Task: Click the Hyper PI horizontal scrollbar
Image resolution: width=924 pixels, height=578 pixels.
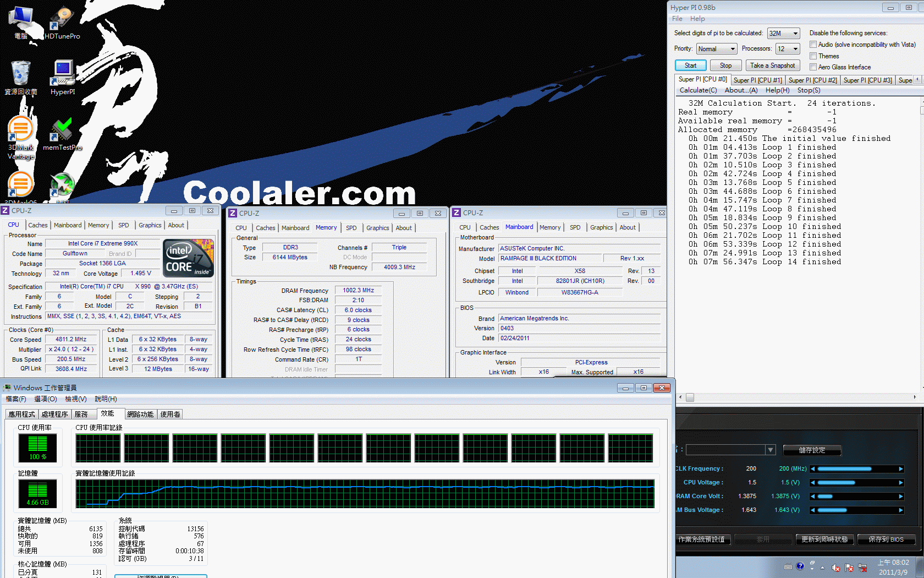Action: pos(798,397)
